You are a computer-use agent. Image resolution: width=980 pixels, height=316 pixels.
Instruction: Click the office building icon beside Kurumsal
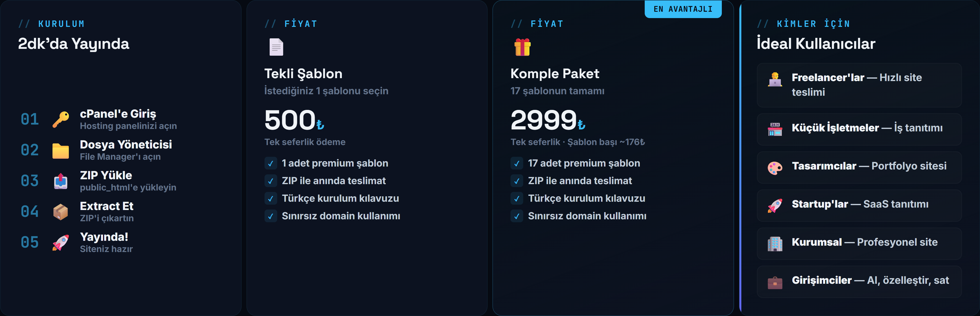pyautogui.click(x=775, y=244)
